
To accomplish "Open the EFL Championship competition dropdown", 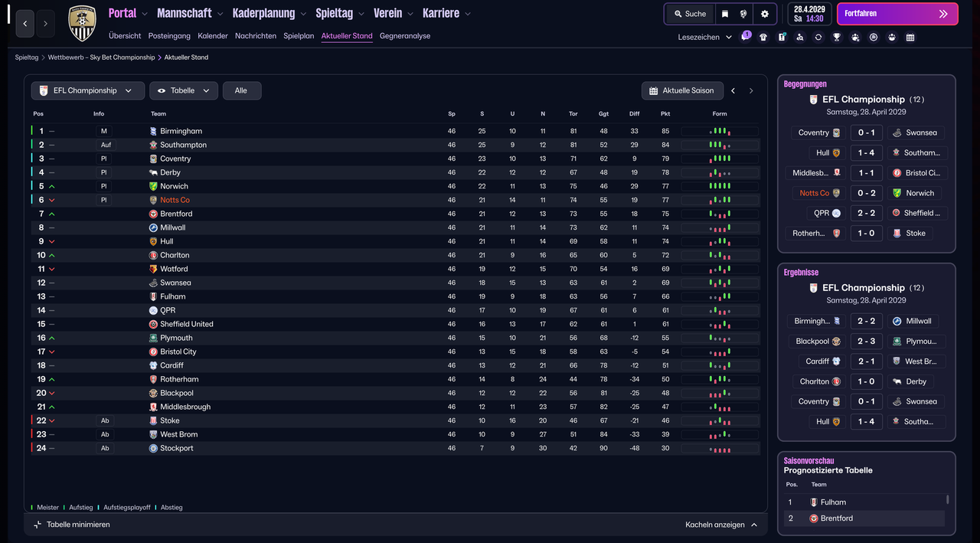I will 87,90.
